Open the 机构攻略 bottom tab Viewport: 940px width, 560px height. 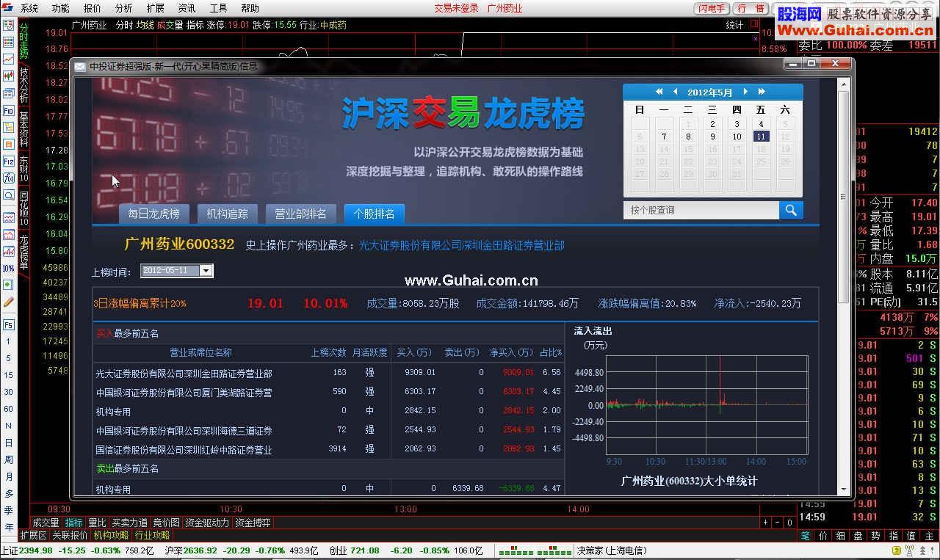coord(112,535)
